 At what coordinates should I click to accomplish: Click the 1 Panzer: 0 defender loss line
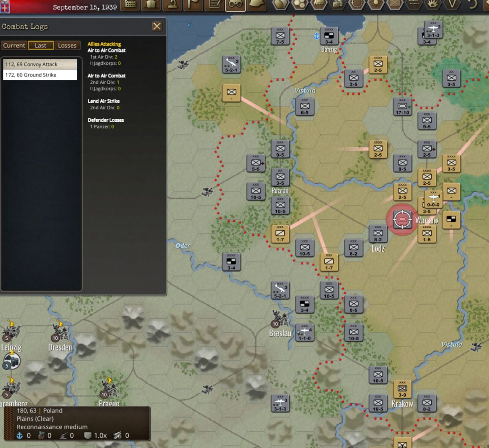coord(102,126)
